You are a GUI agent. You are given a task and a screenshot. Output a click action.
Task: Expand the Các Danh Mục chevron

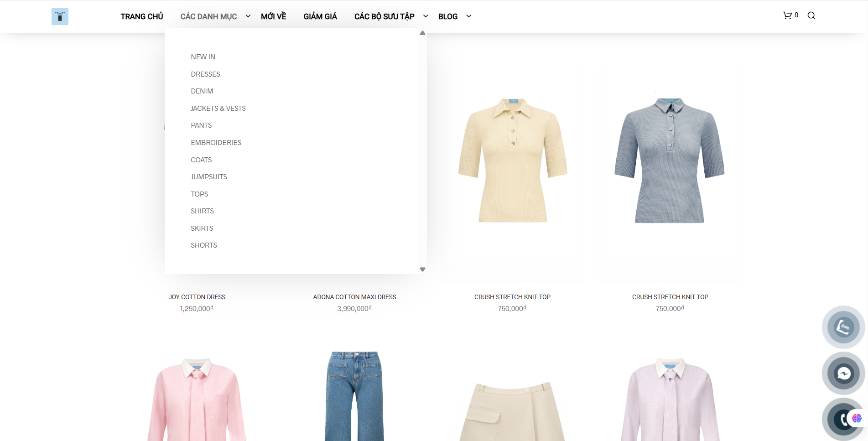(248, 16)
